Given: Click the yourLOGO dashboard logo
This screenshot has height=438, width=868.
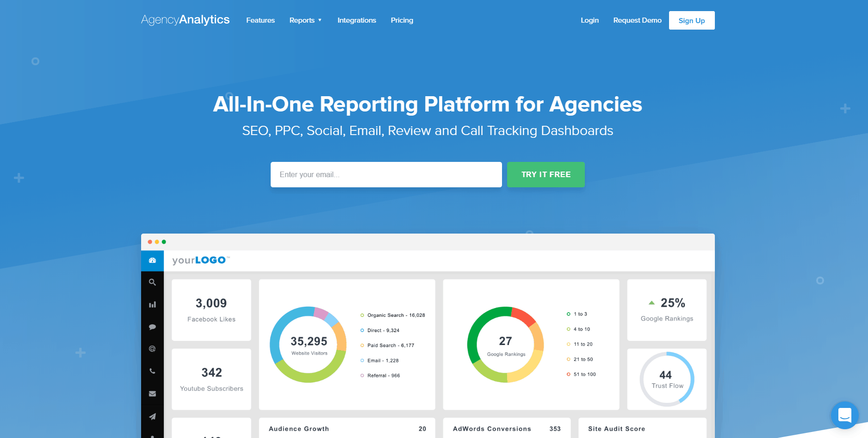Looking at the screenshot, I should click(x=201, y=260).
